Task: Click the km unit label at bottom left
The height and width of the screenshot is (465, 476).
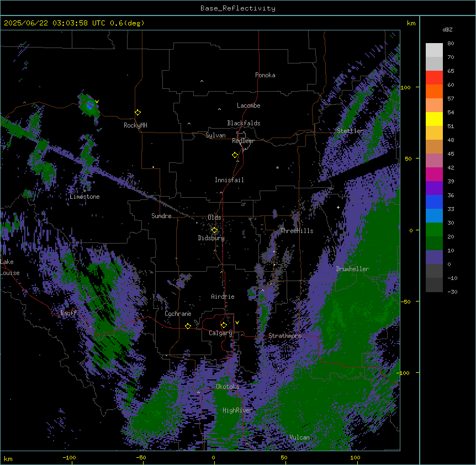Action: pos(8,458)
